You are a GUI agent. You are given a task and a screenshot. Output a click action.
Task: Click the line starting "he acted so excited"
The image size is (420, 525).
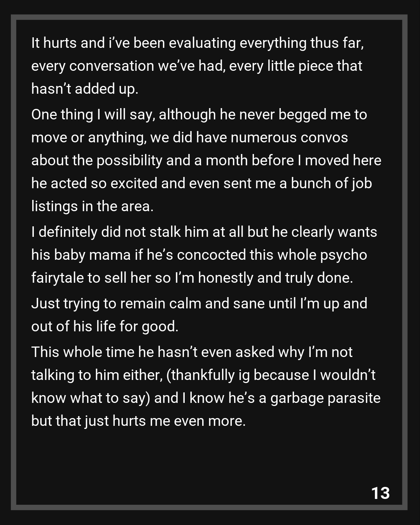(201, 183)
